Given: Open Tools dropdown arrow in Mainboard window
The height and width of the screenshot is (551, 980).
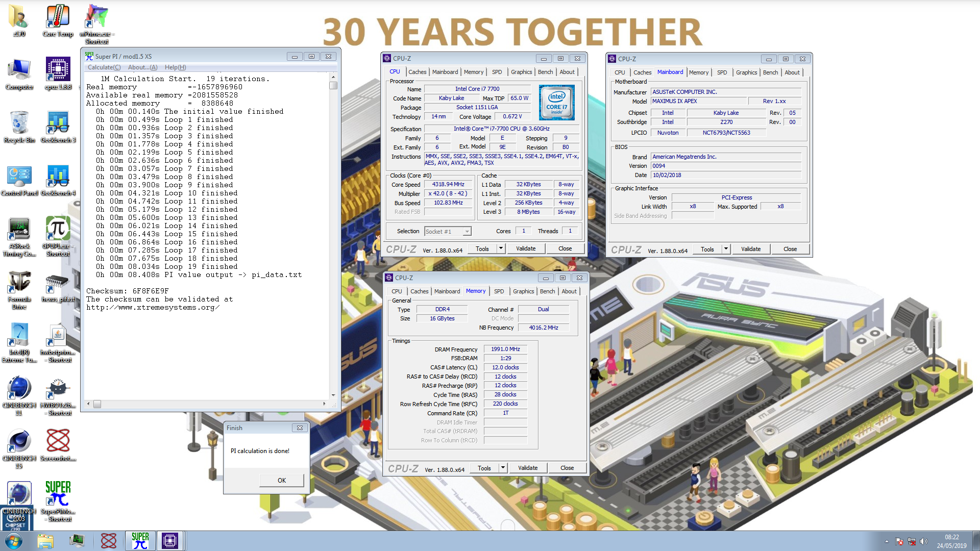Looking at the screenshot, I should click(726, 249).
